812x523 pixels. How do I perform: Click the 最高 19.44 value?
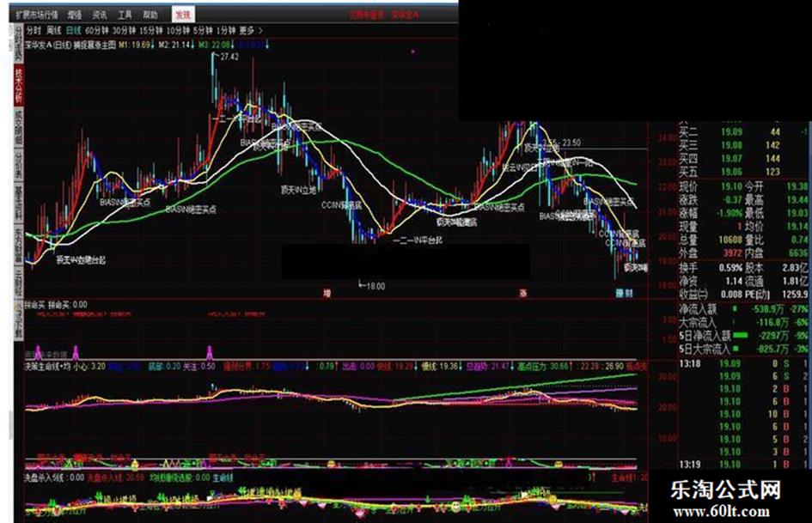pos(797,199)
